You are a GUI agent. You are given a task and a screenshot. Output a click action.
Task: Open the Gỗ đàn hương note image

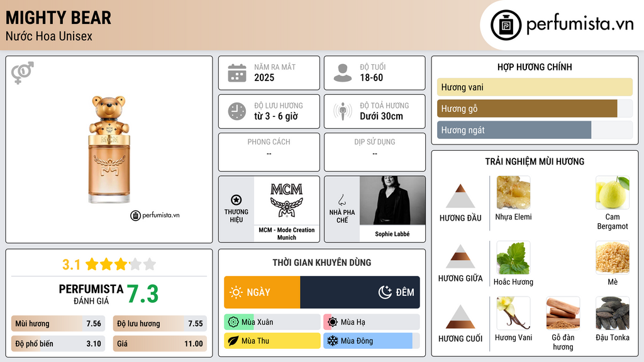[x=563, y=313]
